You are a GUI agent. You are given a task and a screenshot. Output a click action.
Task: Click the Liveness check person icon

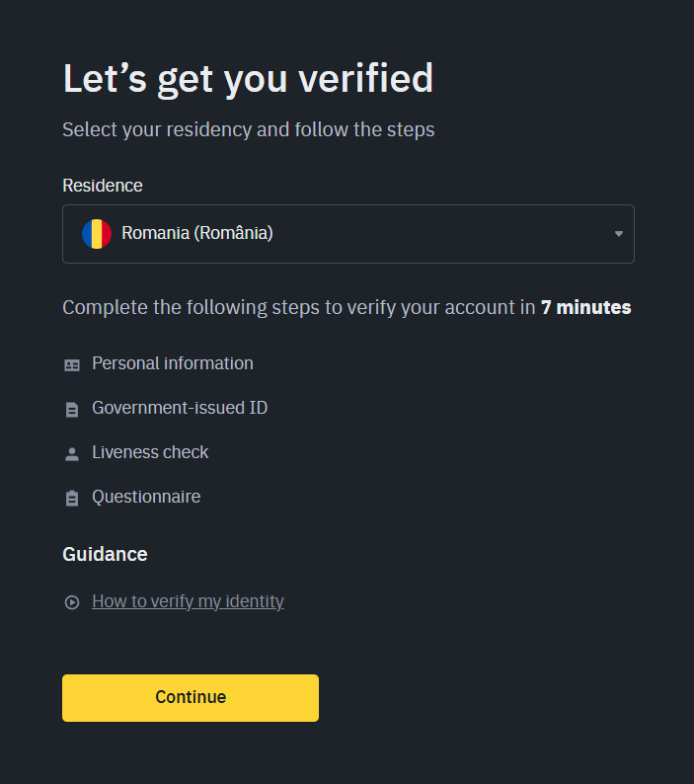[72, 453]
